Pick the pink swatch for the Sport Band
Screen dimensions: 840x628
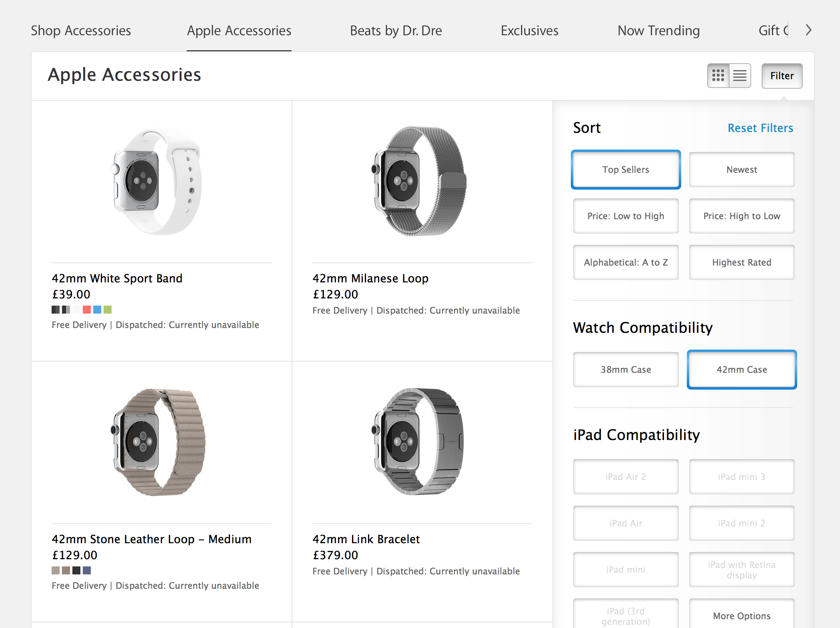87,310
